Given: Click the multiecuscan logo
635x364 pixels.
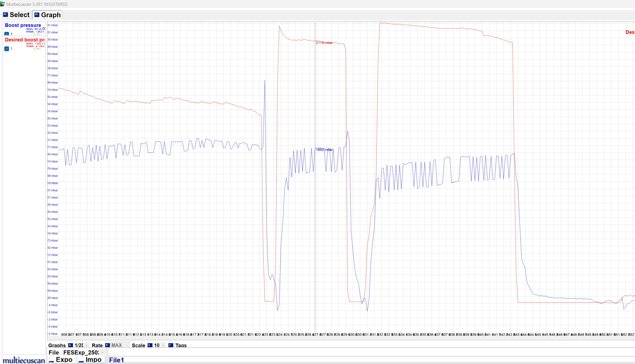Looking at the screenshot, I should pos(24,360).
